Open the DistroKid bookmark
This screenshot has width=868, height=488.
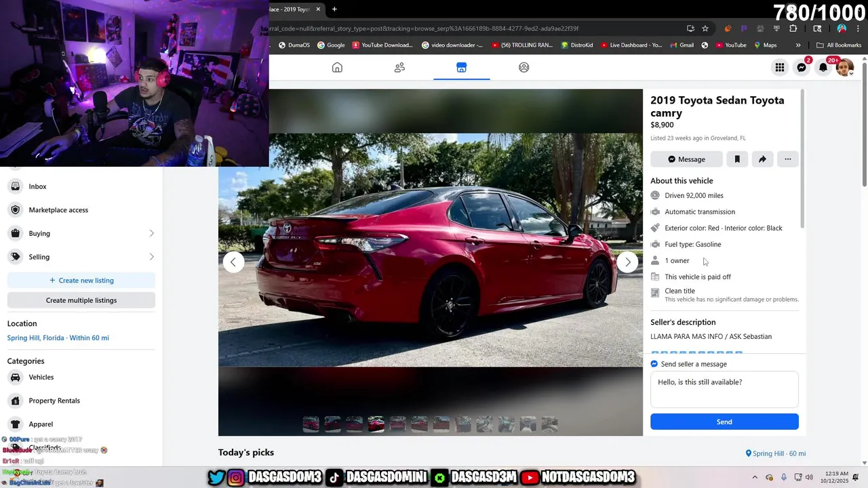point(578,45)
